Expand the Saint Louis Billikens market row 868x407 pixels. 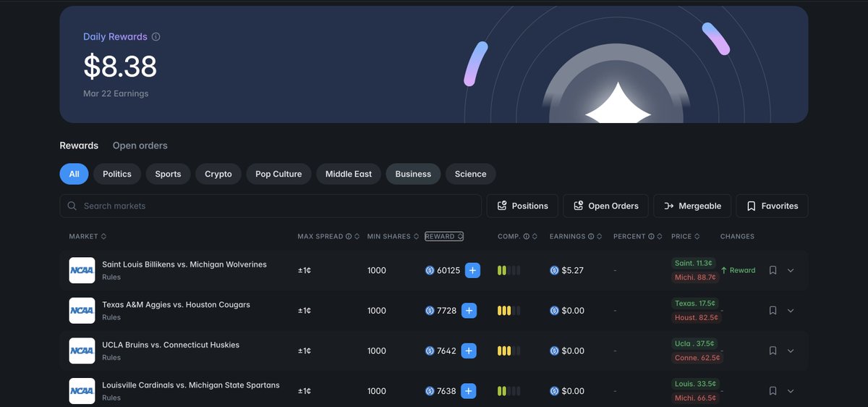point(791,270)
